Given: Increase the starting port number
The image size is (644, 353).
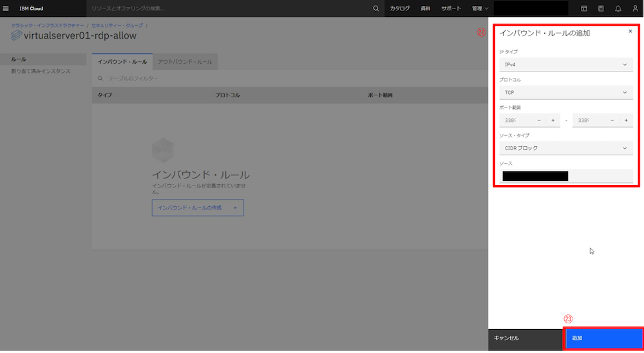Looking at the screenshot, I should point(553,120).
